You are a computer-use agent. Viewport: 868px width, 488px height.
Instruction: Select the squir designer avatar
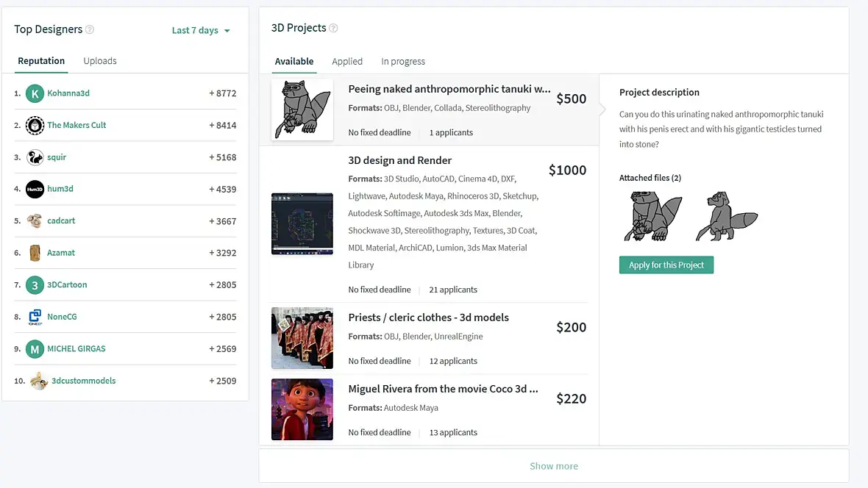click(35, 157)
